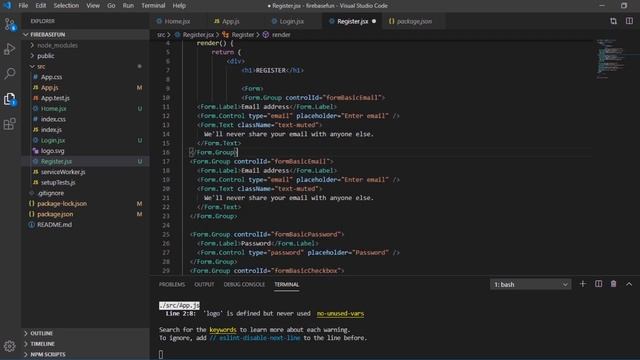The height and width of the screenshot is (360, 640).
Task: Click the render breadcrumb segment
Action: tap(281, 35)
